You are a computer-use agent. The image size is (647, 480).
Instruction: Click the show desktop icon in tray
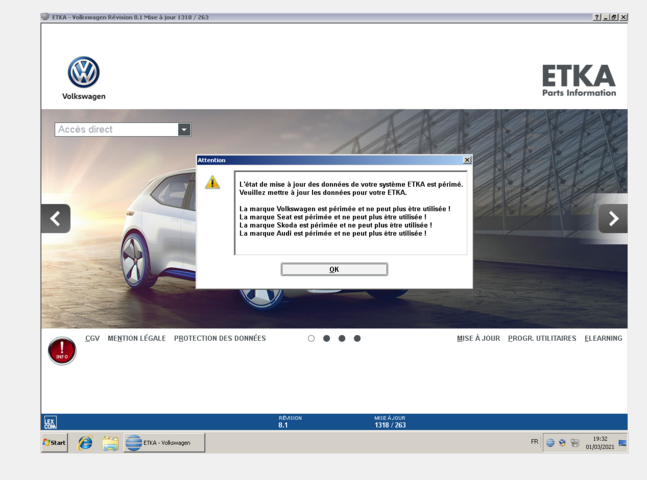[623, 443]
